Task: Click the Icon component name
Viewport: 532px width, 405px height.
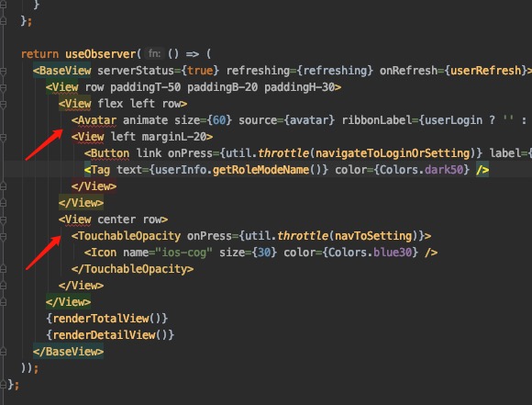Action: tap(104, 253)
